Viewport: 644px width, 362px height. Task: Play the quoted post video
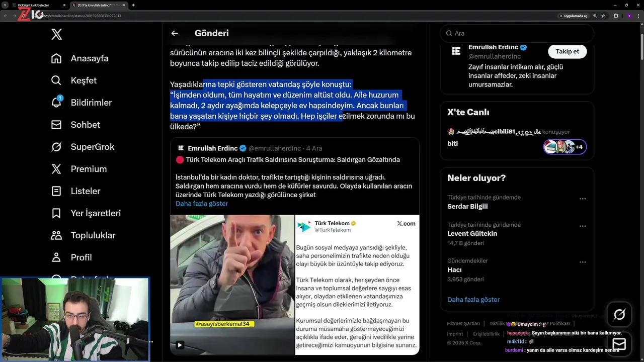tap(180, 345)
